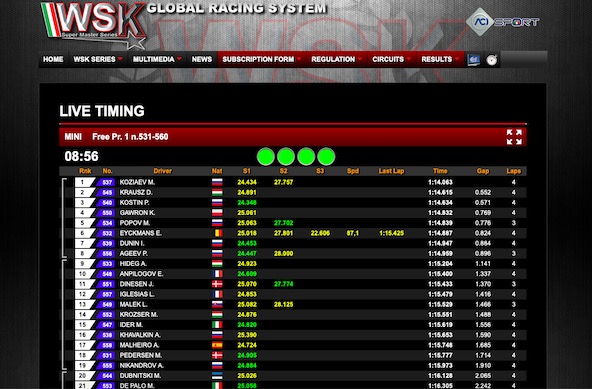The image size is (592, 389).
Task: Sort by the Gap column header
Action: pos(483,171)
